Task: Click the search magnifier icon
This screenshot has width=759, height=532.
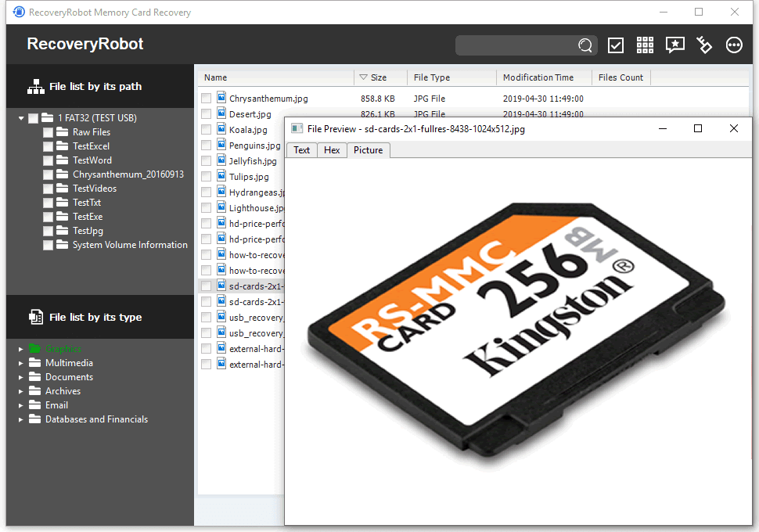Action: [x=585, y=45]
